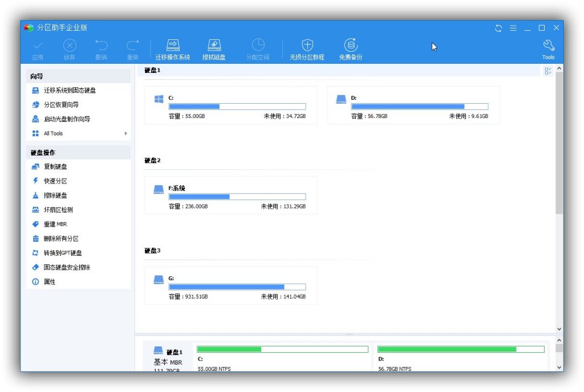Expand the All Tools submenu arrow
584x392 pixels.
click(x=126, y=133)
